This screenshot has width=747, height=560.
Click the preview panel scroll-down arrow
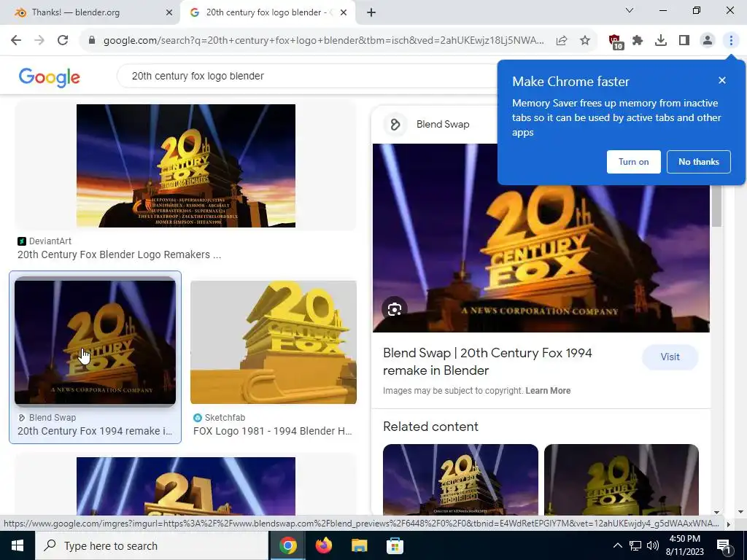[x=716, y=513]
